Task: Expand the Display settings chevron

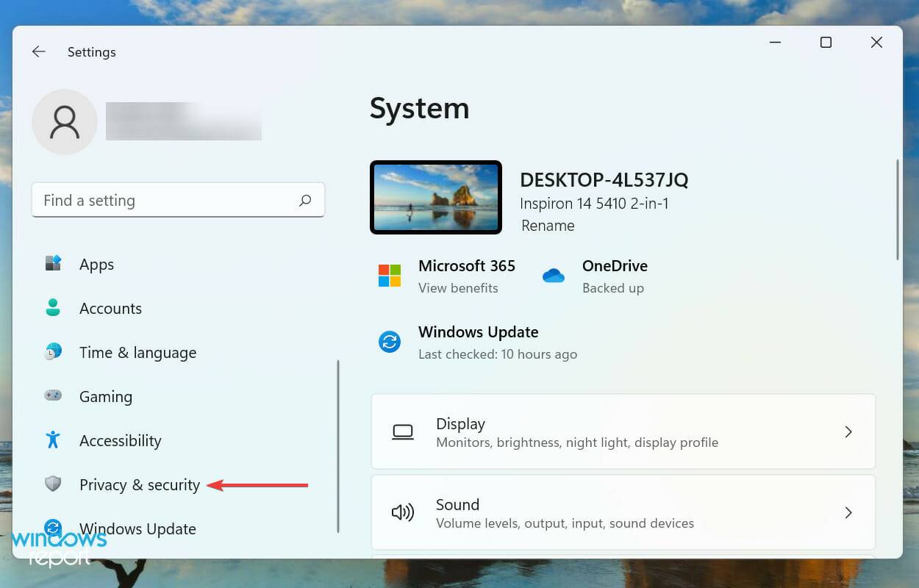Action: (848, 431)
